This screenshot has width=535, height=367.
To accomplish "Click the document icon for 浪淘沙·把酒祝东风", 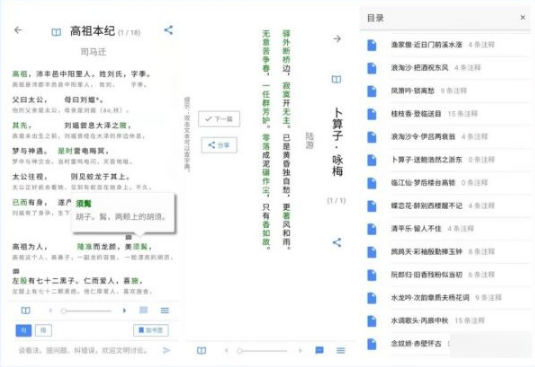I will pos(372,68).
